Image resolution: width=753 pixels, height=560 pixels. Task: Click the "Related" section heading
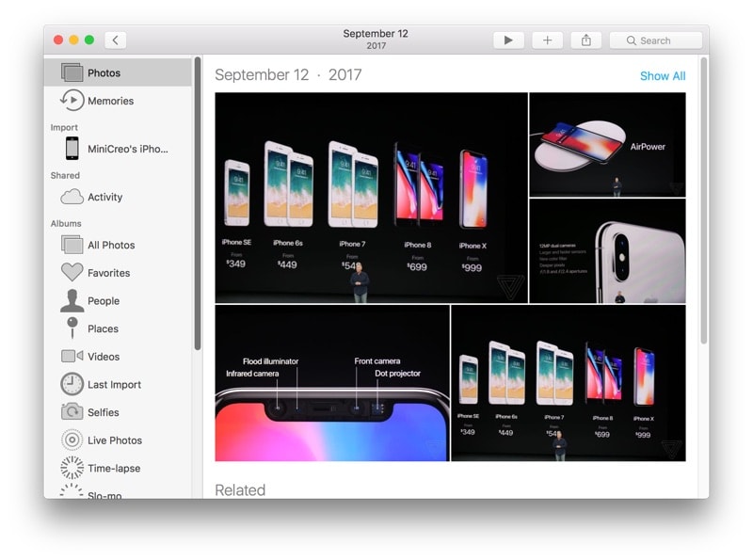point(240,489)
